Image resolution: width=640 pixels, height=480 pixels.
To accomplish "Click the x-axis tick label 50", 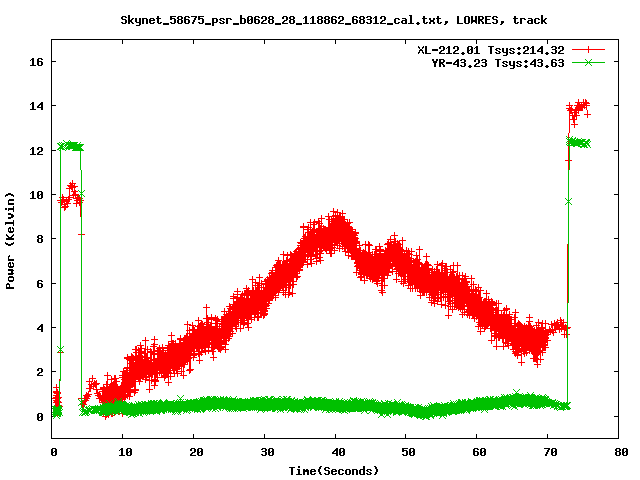I will (409, 452).
